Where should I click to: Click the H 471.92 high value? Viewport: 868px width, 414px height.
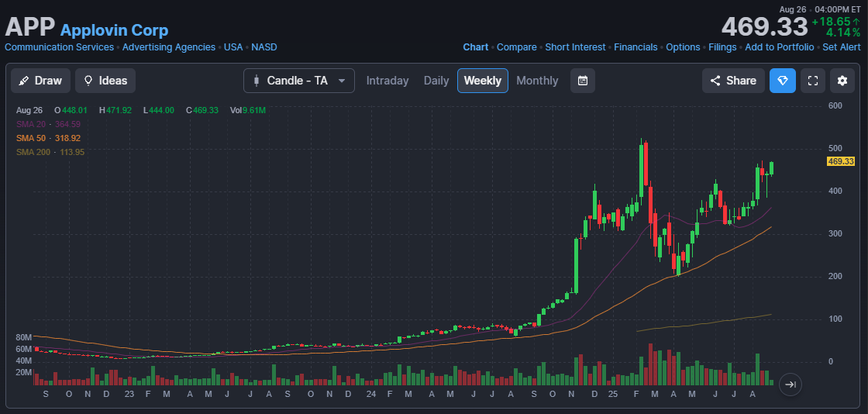pyautogui.click(x=115, y=110)
